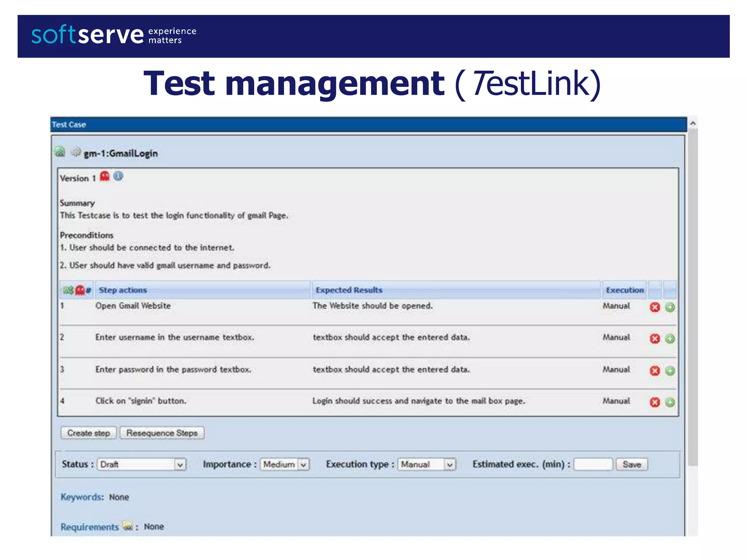Image resolution: width=747 pixels, height=560 pixels.
Task: Click the Requirements link
Action: (x=90, y=527)
